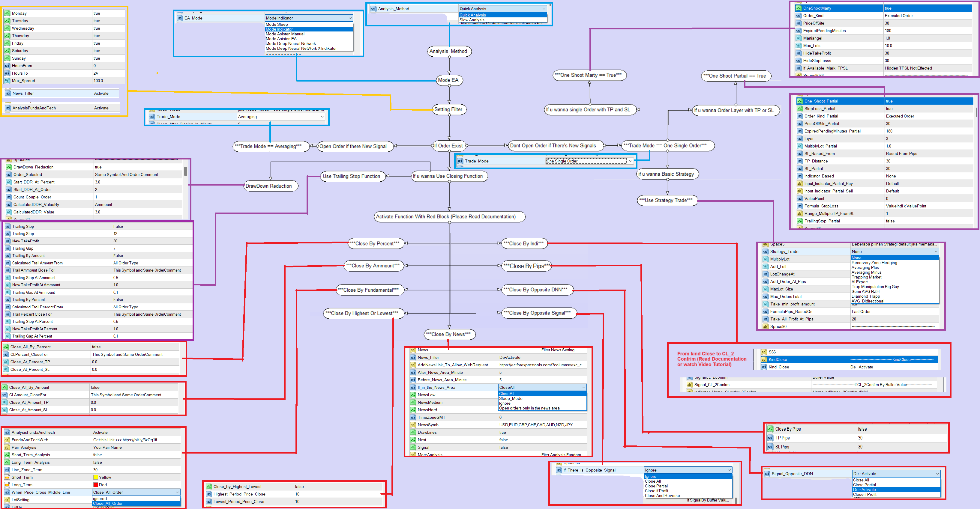
Task: Click the Yellow swatch for Short_Term
Action: [95, 478]
